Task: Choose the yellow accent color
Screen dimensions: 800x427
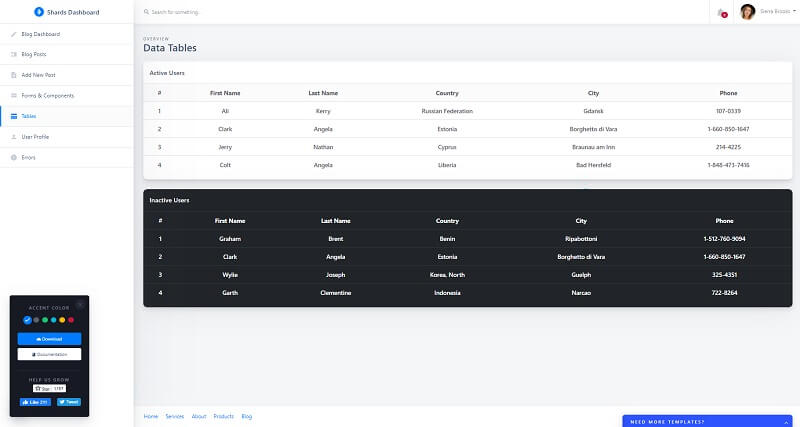Action: 62,320
